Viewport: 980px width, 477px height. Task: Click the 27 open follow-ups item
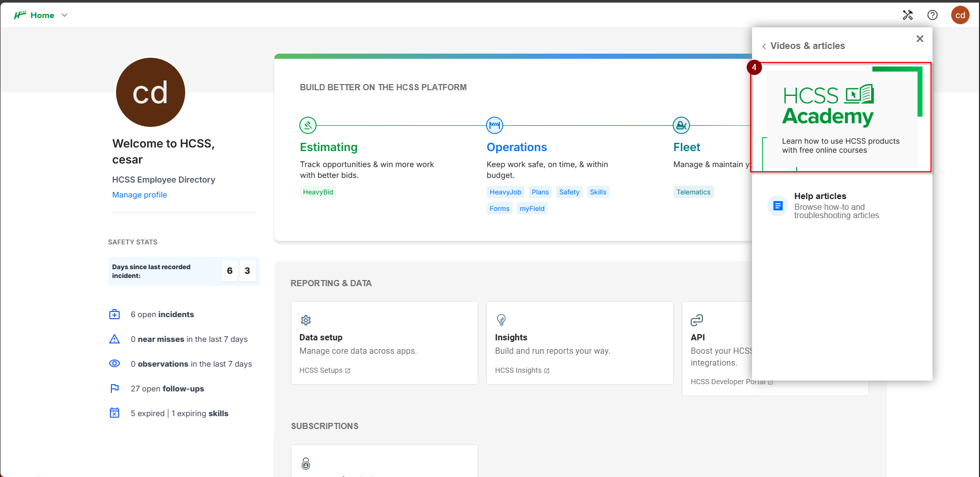tap(167, 389)
